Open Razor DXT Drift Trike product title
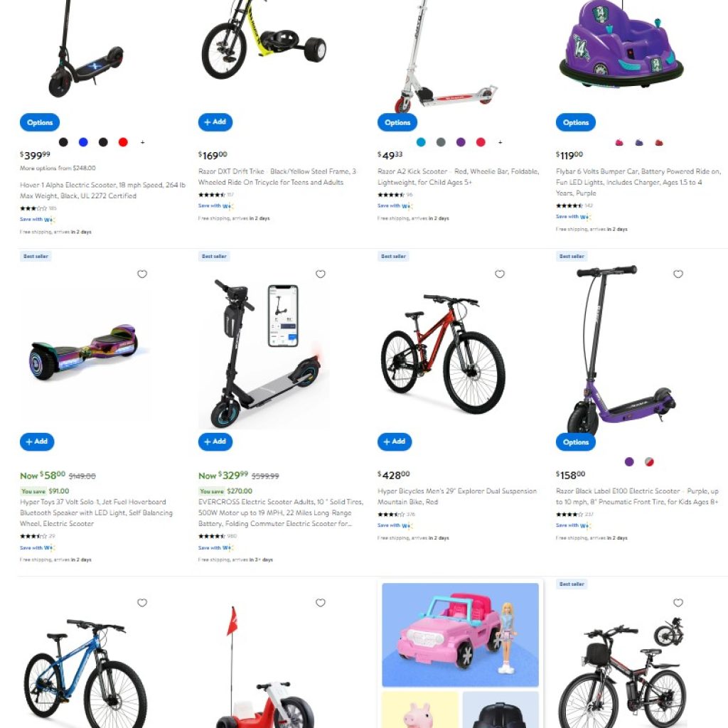728x728 pixels. [x=277, y=177]
